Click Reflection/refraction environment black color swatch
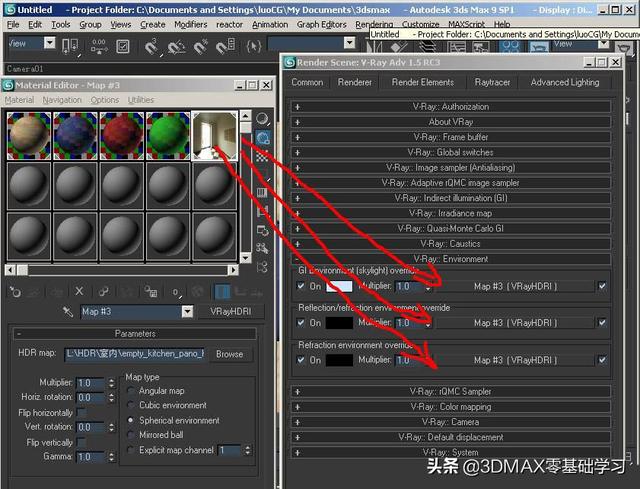The height and width of the screenshot is (489, 640). [x=339, y=322]
